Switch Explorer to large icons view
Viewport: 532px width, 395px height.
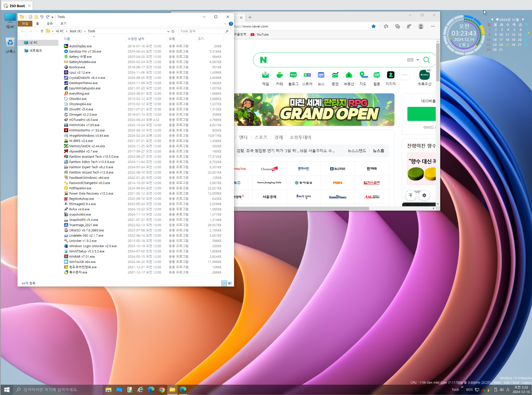pyautogui.click(x=230, y=283)
